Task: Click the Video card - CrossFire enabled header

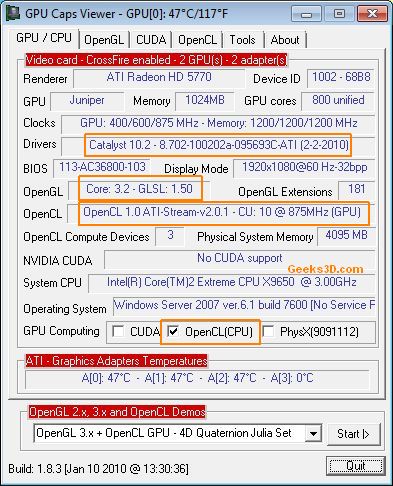Action: pos(156,60)
